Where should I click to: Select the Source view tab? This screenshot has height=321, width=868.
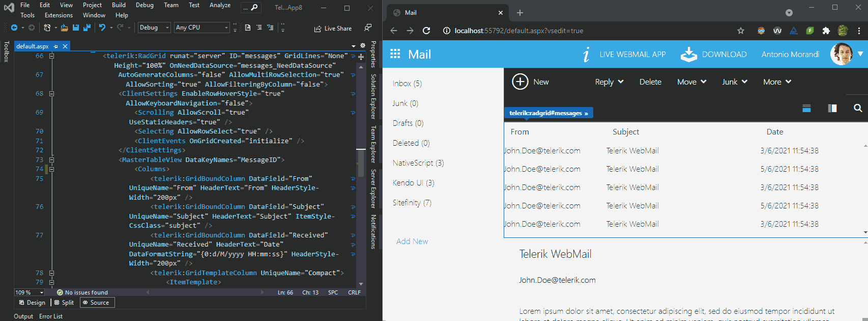[97, 303]
